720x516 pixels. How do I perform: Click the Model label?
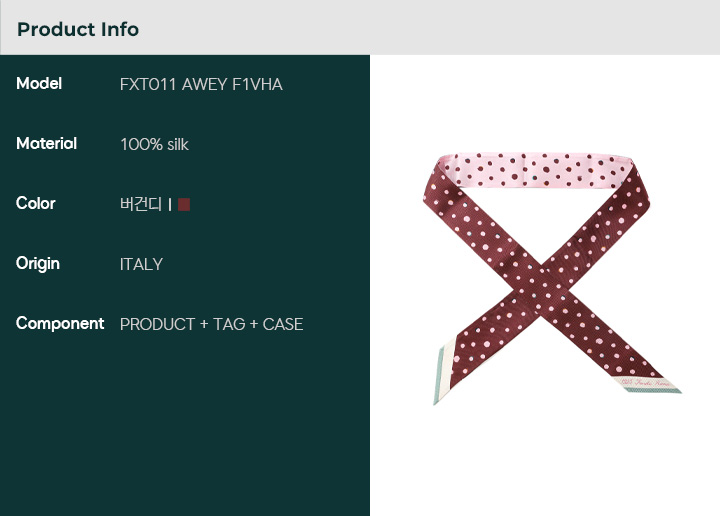pos(39,83)
